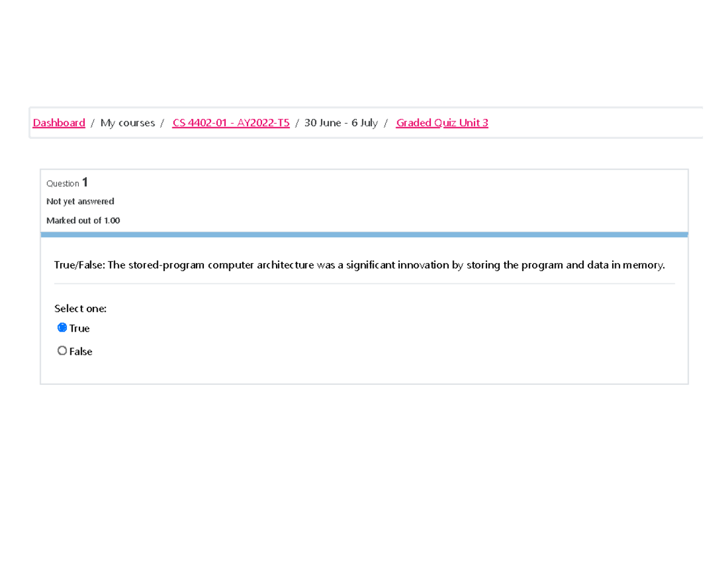
Task: Select the True radio button
Action: click(x=62, y=327)
